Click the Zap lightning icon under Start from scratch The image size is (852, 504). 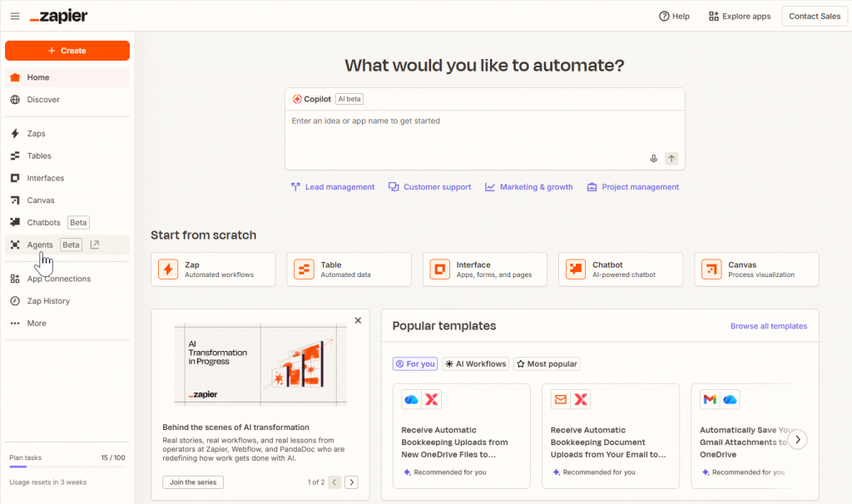pos(169,269)
